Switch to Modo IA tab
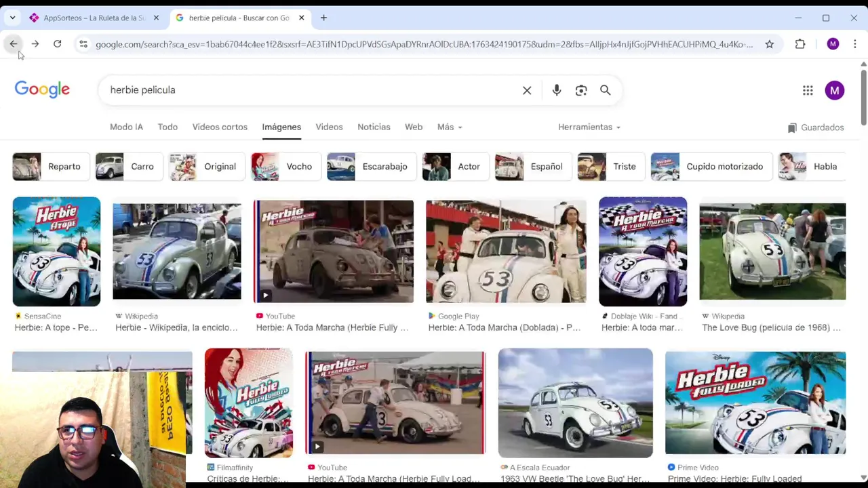Image resolution: width=868 pixels, height=488 pixels. 126,127
